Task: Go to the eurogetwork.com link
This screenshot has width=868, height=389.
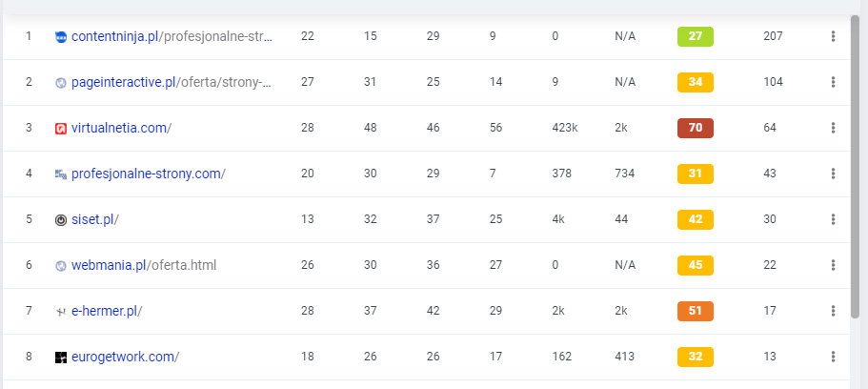Action: click(x=125, y=357)
